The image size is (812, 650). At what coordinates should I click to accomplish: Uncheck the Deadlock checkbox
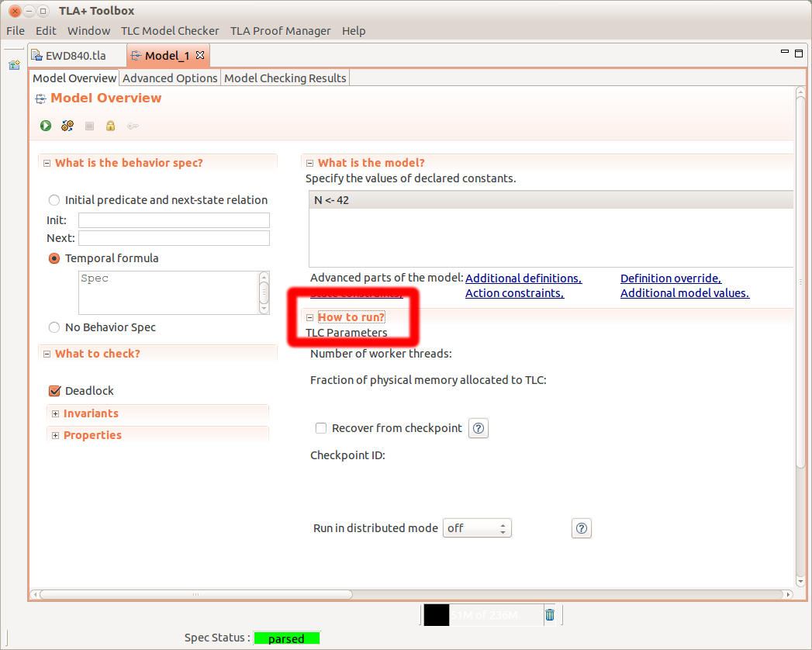coord(54,391)
